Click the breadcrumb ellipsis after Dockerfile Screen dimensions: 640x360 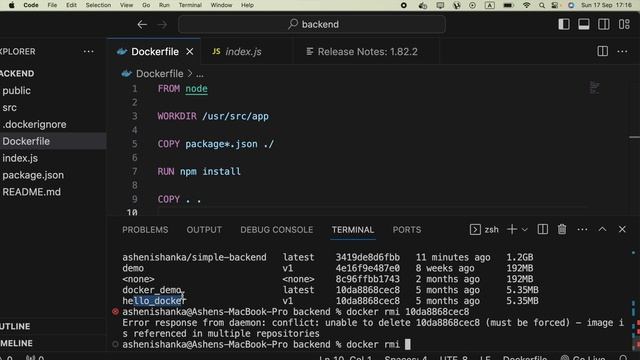click(x=200, y=74)
